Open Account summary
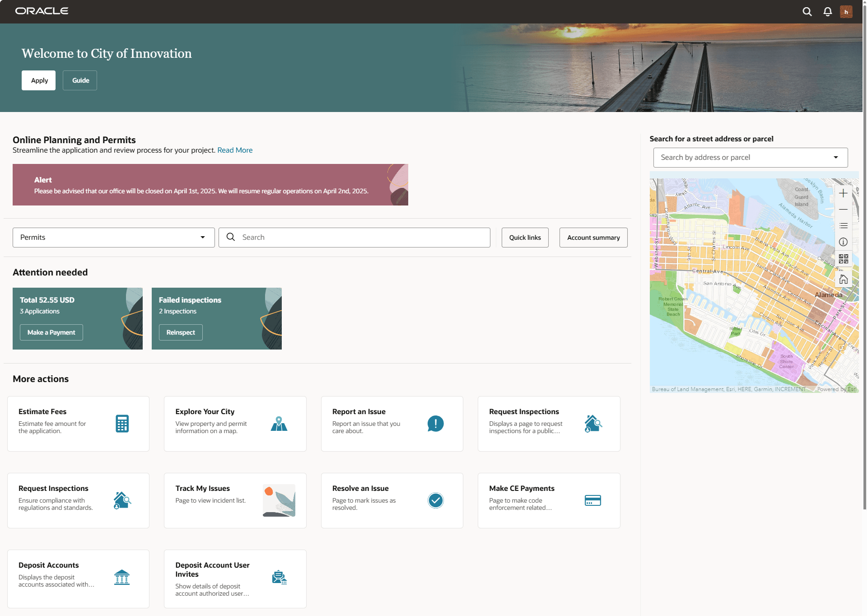Screen dimensions: 867x616 [x=593, y=237]
